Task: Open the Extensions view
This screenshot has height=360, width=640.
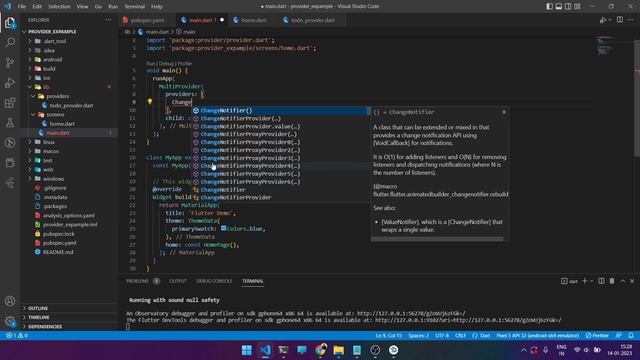Action: 10,102
